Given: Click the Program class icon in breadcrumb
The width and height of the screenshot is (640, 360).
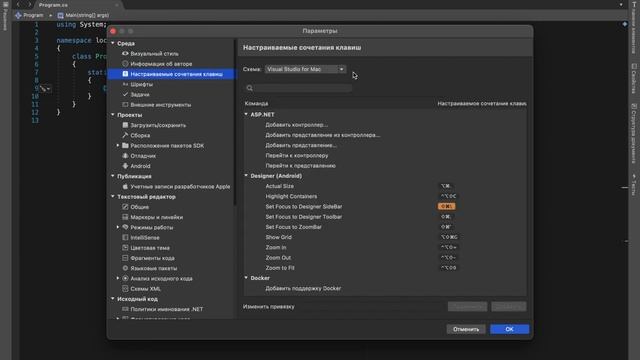Looking at the screenshot, I should pos(18,15).
